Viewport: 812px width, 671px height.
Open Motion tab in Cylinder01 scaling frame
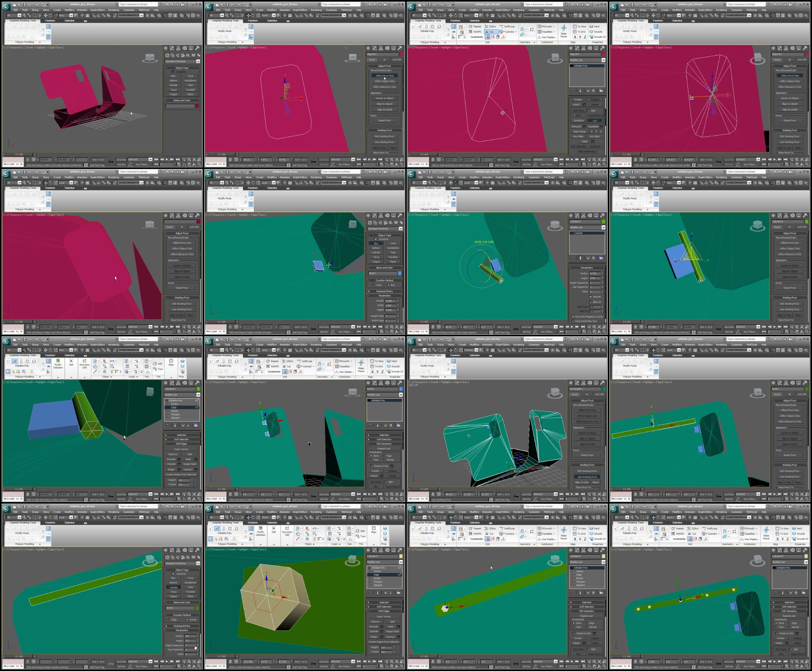pyautogui.click(x=792, y=215)
